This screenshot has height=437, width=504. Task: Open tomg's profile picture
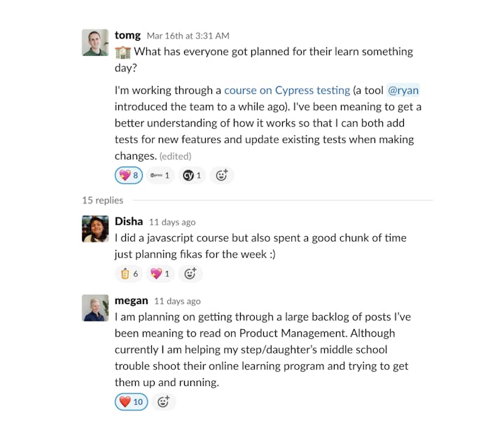coord(95,43)
